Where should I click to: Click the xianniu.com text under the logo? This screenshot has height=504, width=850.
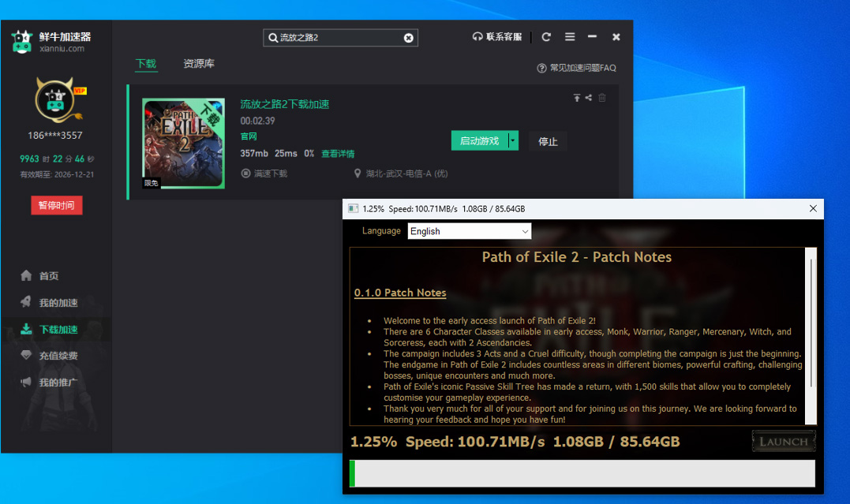click(x=62, y=49)
